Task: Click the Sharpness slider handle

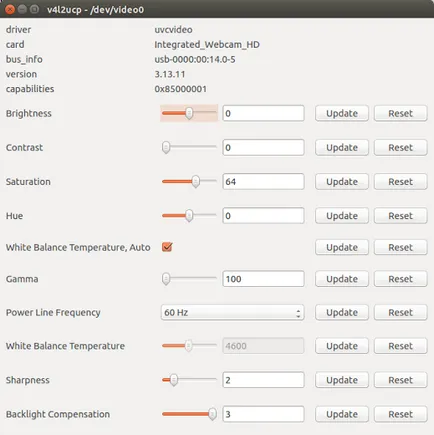Action: pos(174,380)
